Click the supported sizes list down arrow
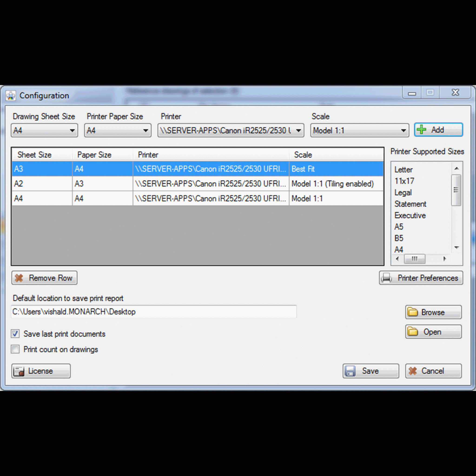The height and width of the screenshot is (476, 476). coord(456,247)
